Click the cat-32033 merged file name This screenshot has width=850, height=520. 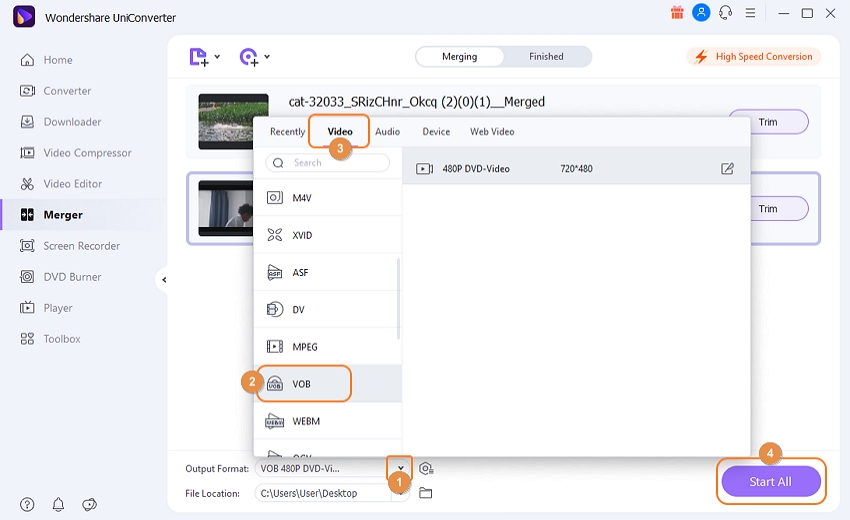click(x=416, y=102)
